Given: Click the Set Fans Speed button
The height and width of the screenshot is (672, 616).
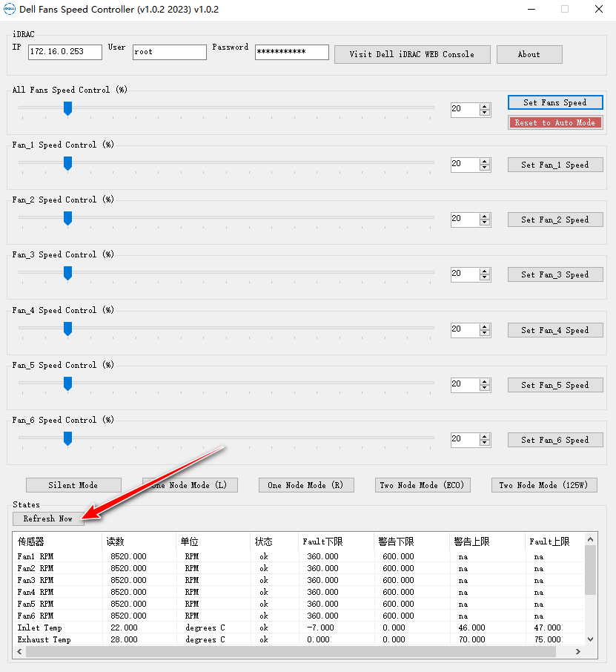Looking at the screenshot, I should 555,102.
